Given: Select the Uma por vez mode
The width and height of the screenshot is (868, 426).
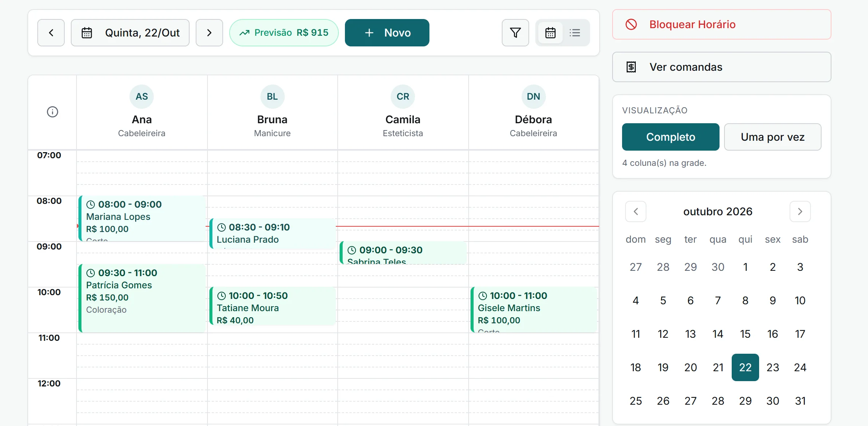Looking at the screenshot, I should click(772, 137).
